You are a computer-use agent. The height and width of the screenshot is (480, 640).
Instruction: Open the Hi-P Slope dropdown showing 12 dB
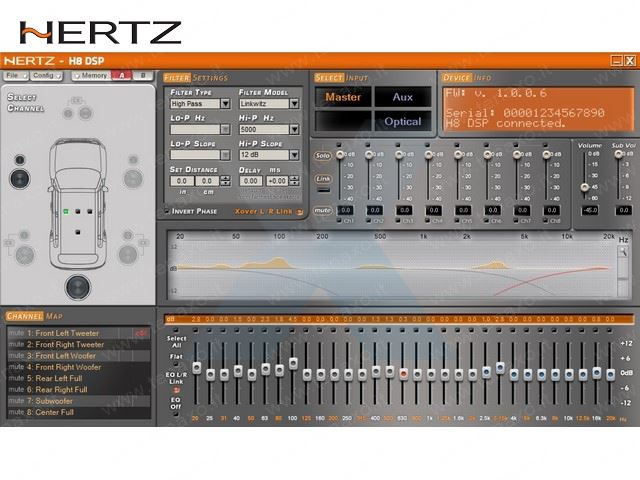tap(269, 155)
